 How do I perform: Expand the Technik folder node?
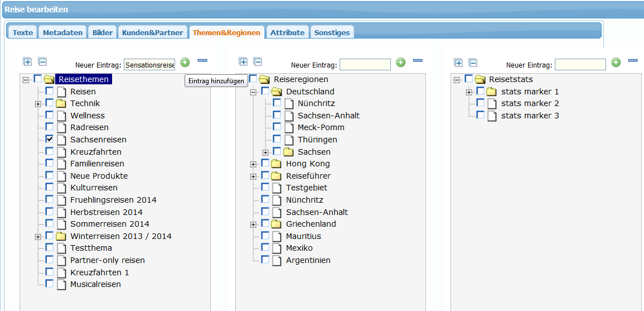pyautogui.click(x=38, y=104)
